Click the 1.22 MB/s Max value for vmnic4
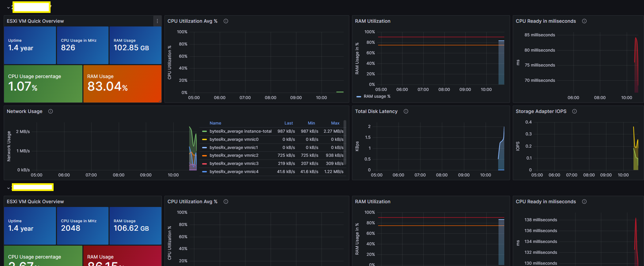The width and height of the screenshot is (644, 266). (334, 172)
